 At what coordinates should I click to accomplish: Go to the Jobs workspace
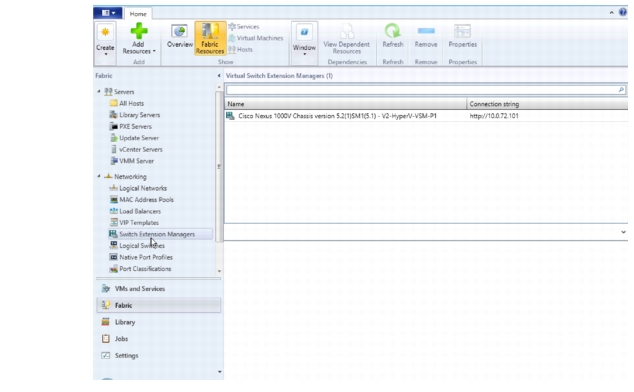(158, 339)
